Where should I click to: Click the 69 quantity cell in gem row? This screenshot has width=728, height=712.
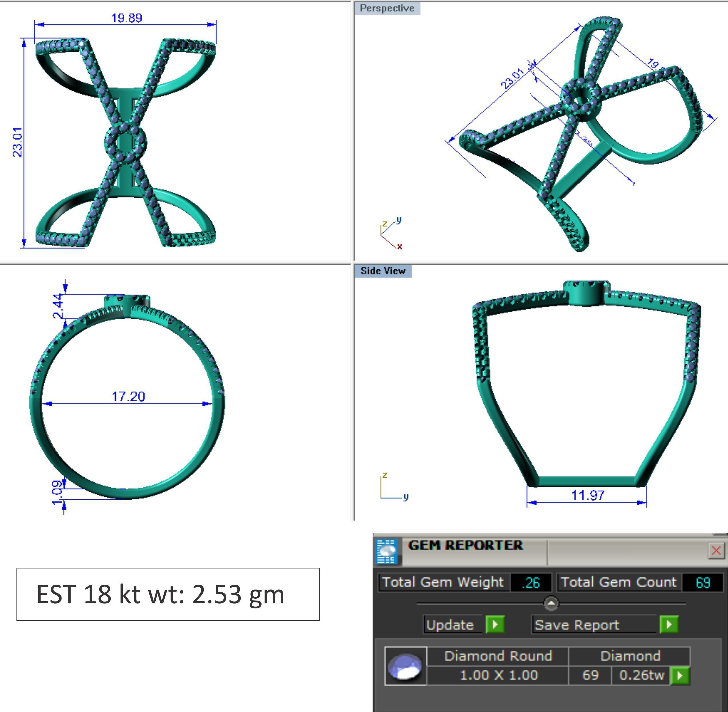click(x=590, y=675)
